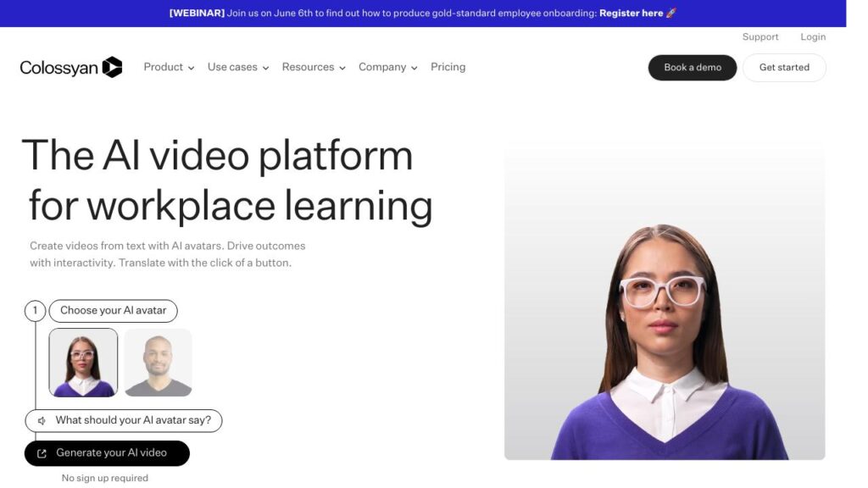868x488 pixels.
Task: Click the external link icon on Generate button
Action: click(42, 453)
